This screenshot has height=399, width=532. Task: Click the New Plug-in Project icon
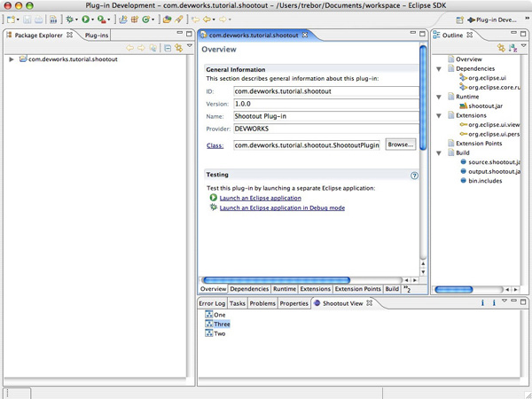pos(123,20)
